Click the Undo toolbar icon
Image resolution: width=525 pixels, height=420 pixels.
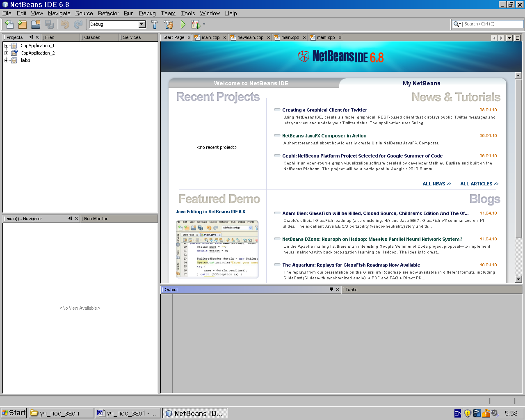(x=65, y=24)
